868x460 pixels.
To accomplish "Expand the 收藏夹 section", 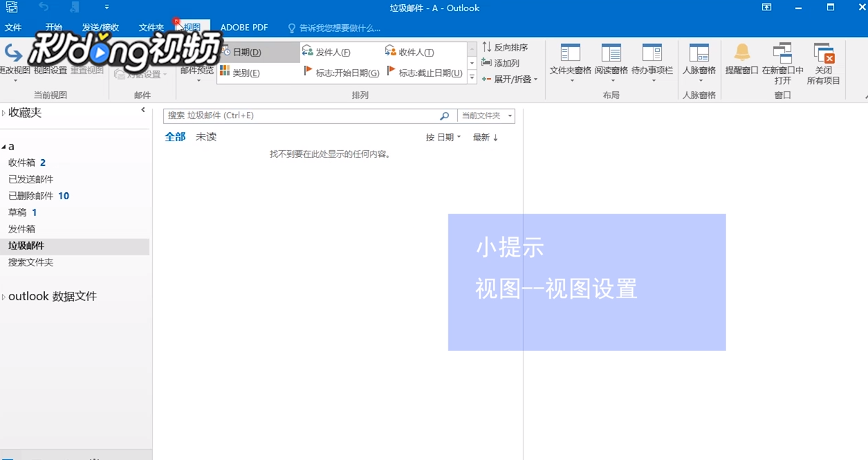I will (x=3, y=113).
